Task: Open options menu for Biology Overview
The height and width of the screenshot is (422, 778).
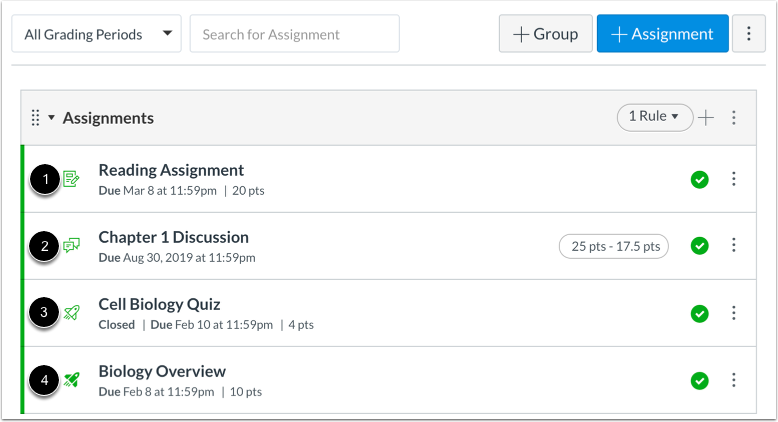Action: [x=734, y=380]
